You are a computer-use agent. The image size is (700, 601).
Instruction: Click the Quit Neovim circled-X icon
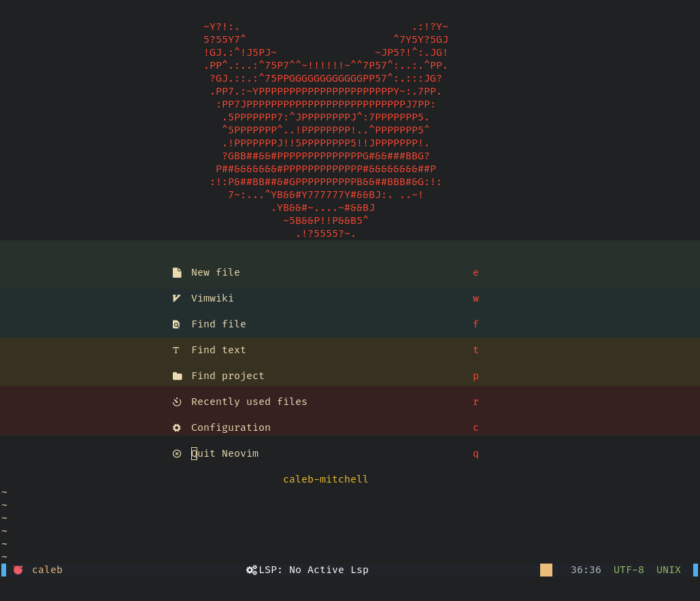click(177, 453)
